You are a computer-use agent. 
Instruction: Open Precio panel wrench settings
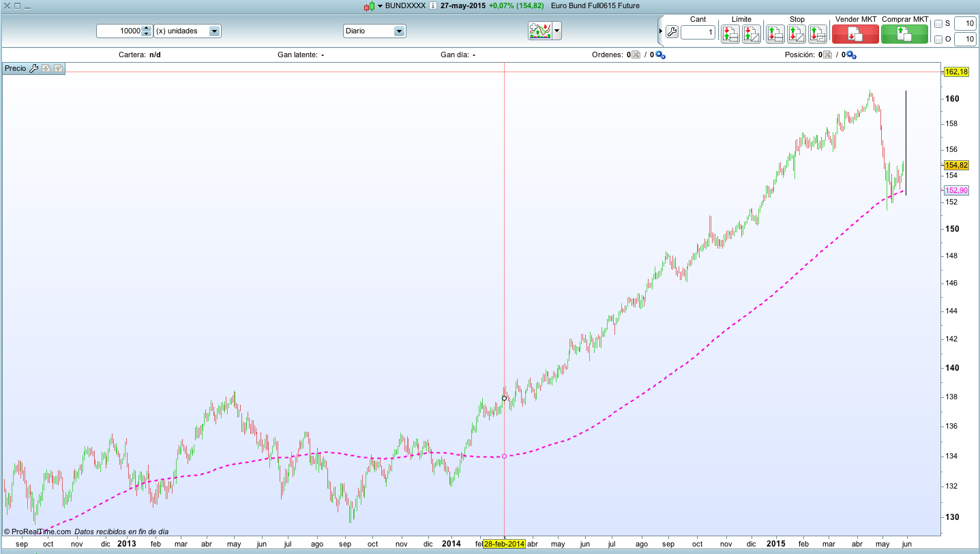[x=33, y=68]
